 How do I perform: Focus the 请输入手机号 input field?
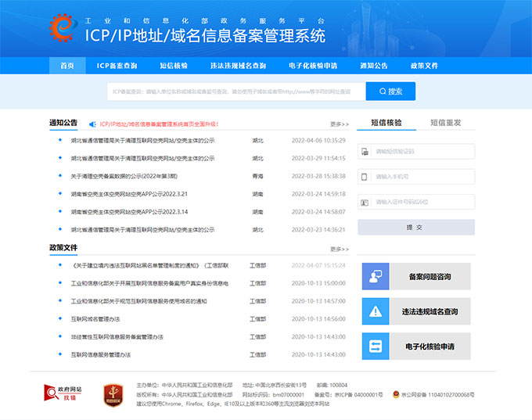[x=416, y=177]
